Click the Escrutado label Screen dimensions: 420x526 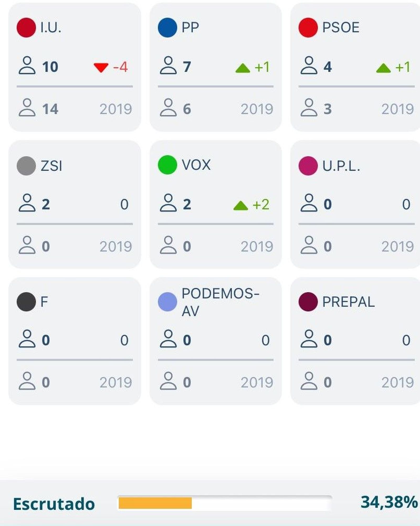point(54,504)
